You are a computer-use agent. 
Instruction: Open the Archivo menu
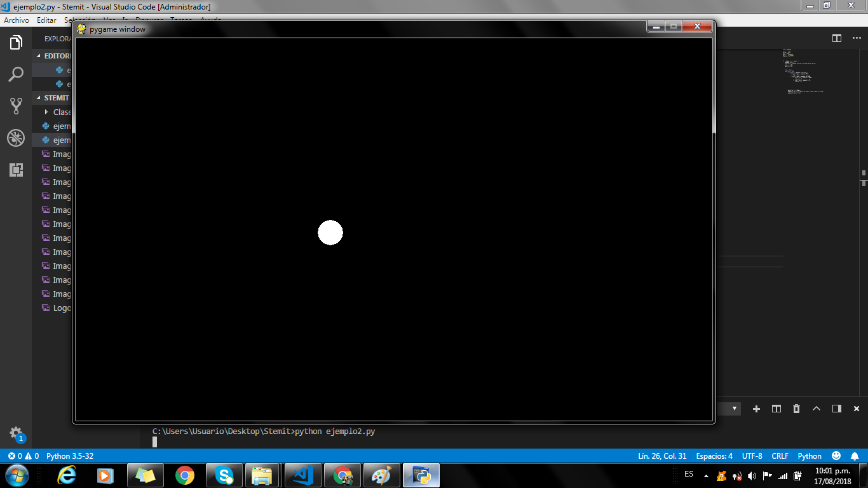tap(17, 20)
